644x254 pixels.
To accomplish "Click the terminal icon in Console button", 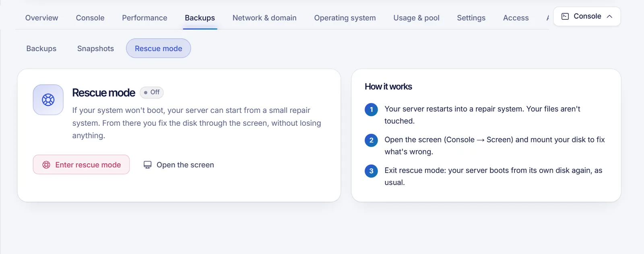I will point(565,17).
